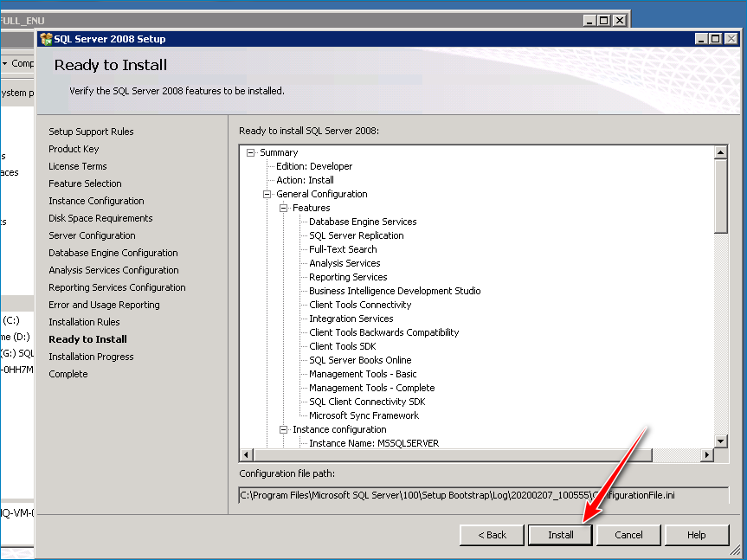Click the horizontal scrollbar thumb
This screenshot has height=560, width=747.
pos(452,454)
